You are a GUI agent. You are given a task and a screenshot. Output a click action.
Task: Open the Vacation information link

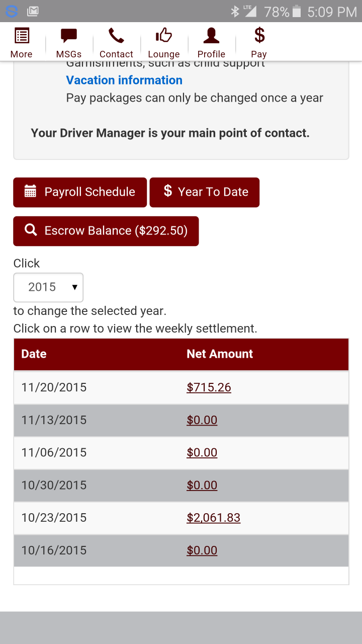[x=124, y=80]
